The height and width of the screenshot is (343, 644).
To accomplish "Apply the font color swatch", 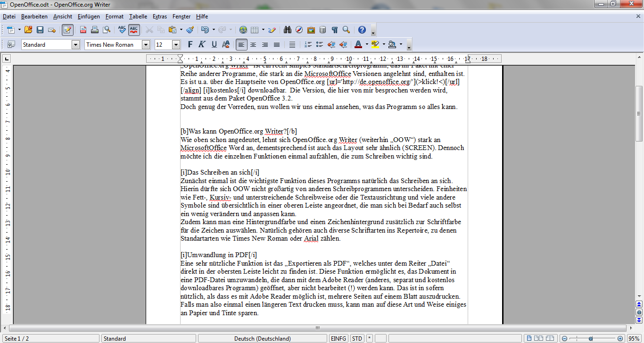I will pos(358,44).
